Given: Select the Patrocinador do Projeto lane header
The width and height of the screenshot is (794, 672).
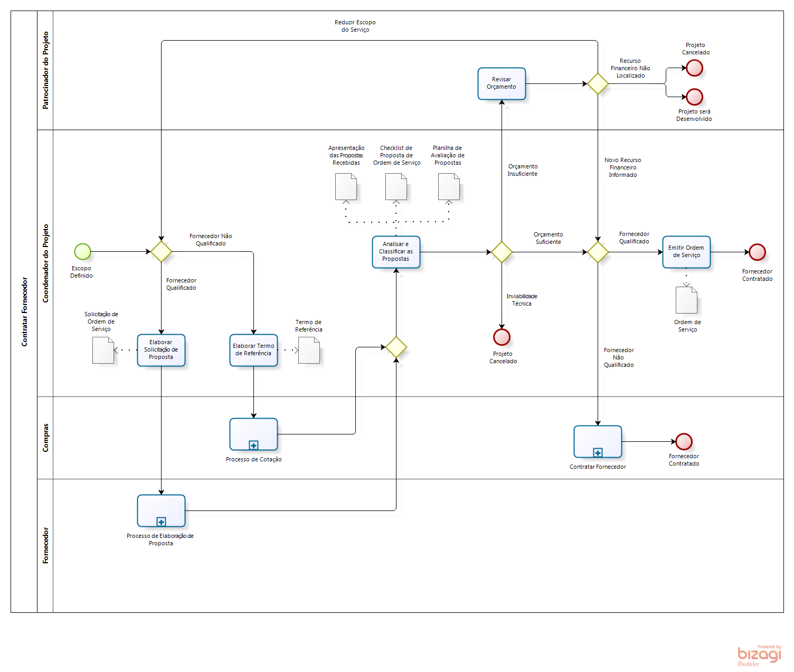Looking at the screenshot, I should pos(45,70).
